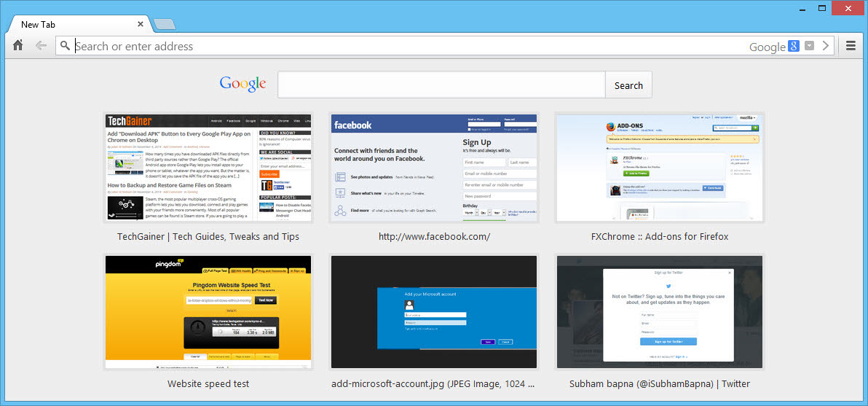868x406 pixels.
Task: Click the Google logo on the page
Action: pyautogui.click(x=243, y=84)
